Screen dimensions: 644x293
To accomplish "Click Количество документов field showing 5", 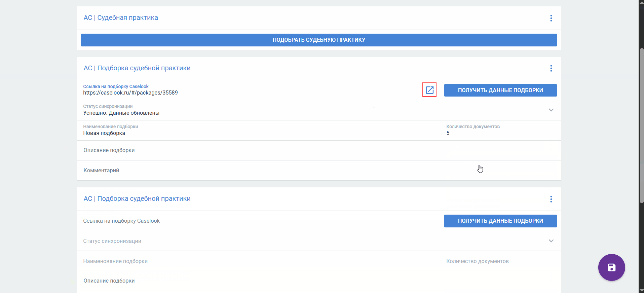I will [500, 133].
